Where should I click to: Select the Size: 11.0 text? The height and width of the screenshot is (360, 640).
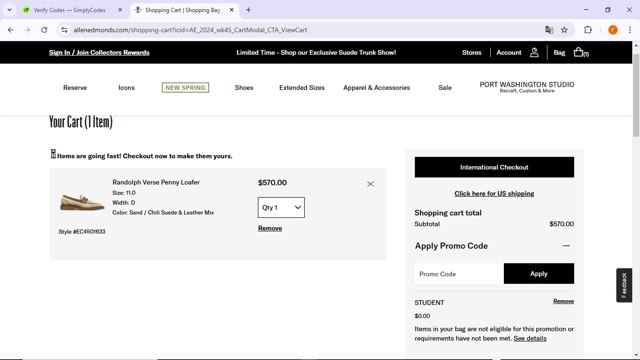click(x=124, y=193)
